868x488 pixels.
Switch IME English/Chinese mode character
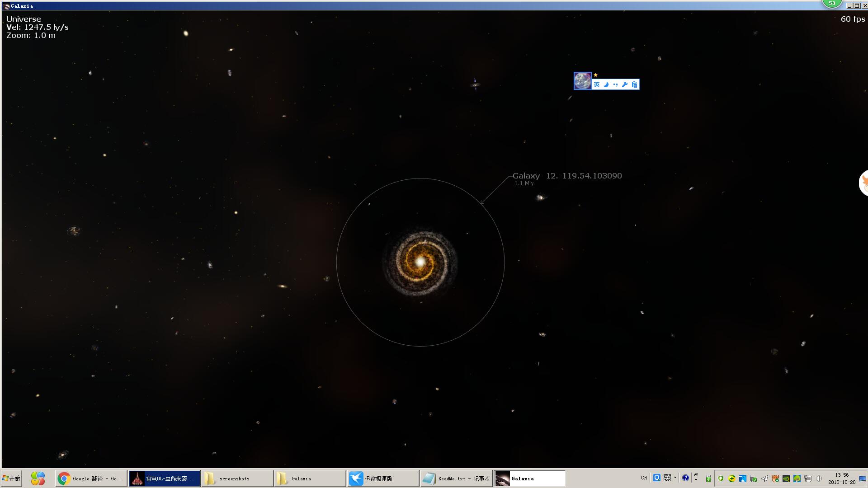(x=597, y=84)
